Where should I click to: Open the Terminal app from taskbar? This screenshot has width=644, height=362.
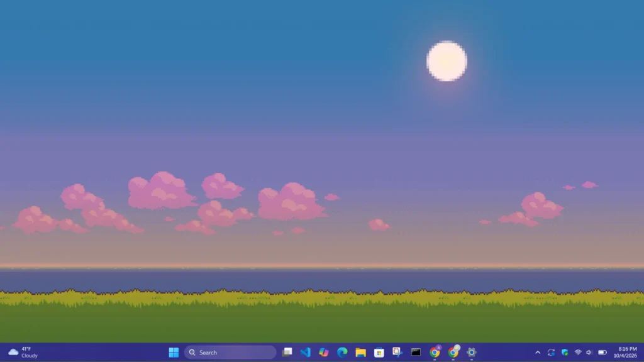pos(416,352)
